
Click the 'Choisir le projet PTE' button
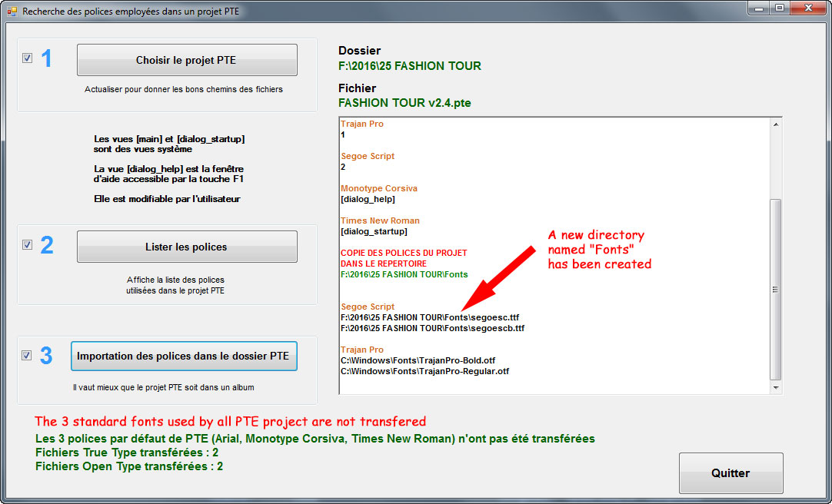pyautogui.click(x=187, y=60)
